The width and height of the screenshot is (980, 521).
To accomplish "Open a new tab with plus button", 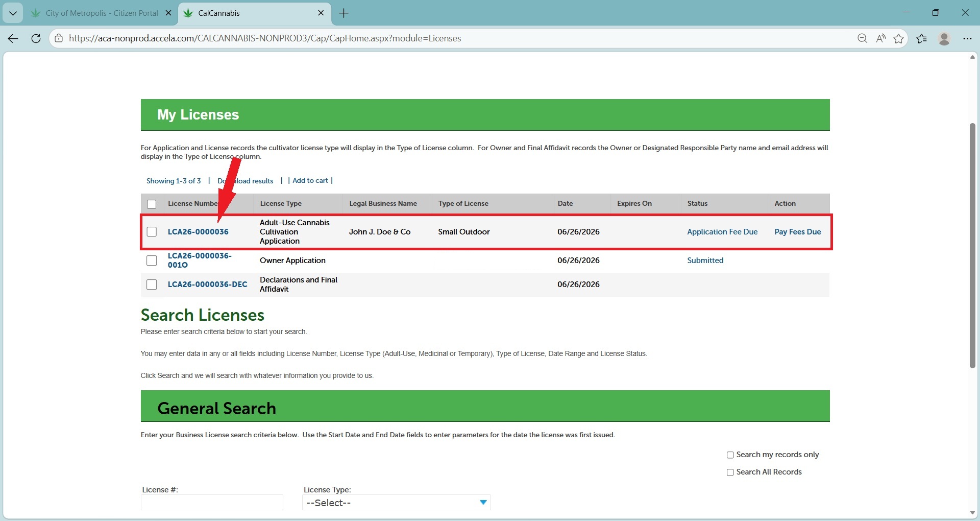I will (x=344, y=13).
